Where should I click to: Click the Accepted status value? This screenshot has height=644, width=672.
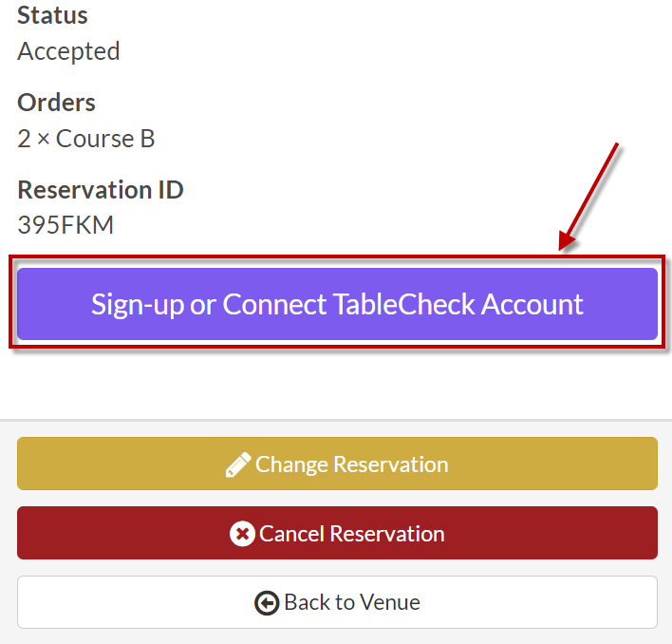pyautogui.click(x=68, y=51)
